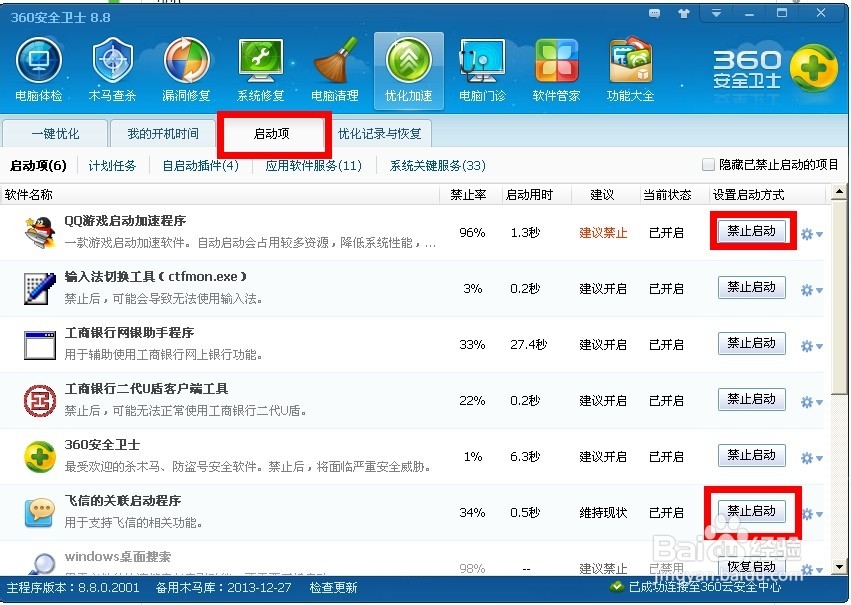The width and height of the screenshot is (851, 605).
Task: Expand gear options for 工商银行二代U盾客户端工具
Action: point(812,402)
